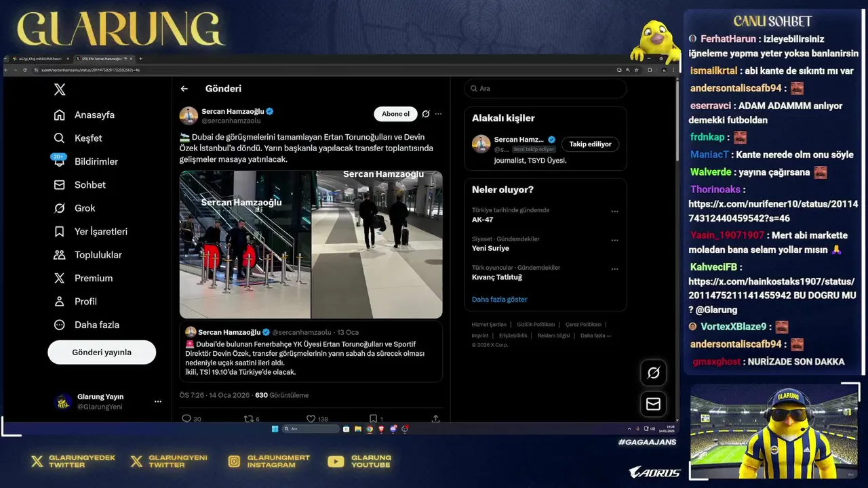
Task: Open Profil person icon
Action: tap(60, 302)
